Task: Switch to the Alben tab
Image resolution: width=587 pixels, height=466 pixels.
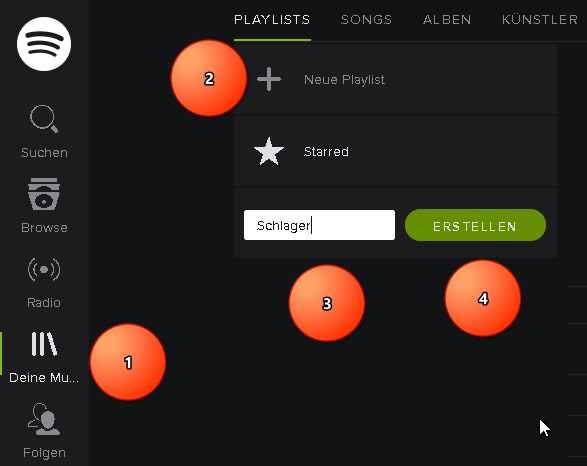Action: point(447,19)
